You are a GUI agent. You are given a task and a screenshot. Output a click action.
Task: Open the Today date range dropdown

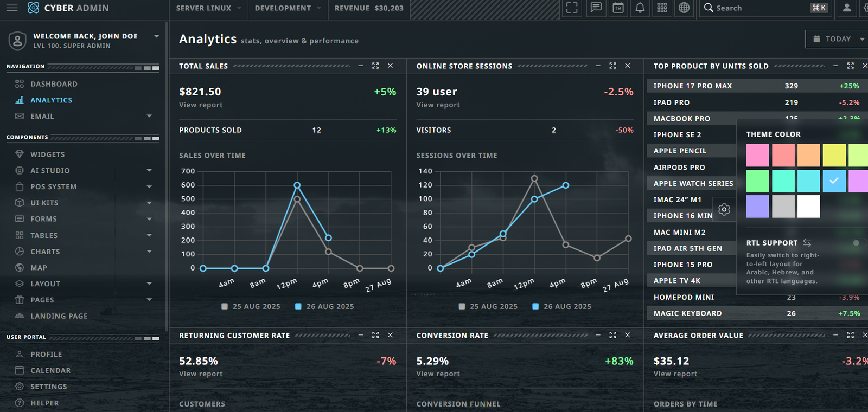[838, 39]
